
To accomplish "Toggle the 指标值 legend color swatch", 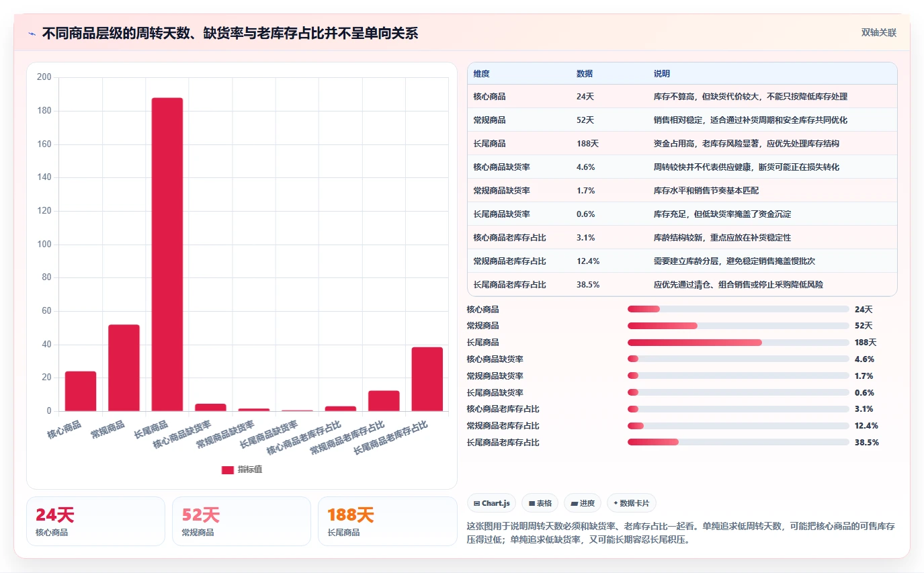I will (x=228, y=470).
